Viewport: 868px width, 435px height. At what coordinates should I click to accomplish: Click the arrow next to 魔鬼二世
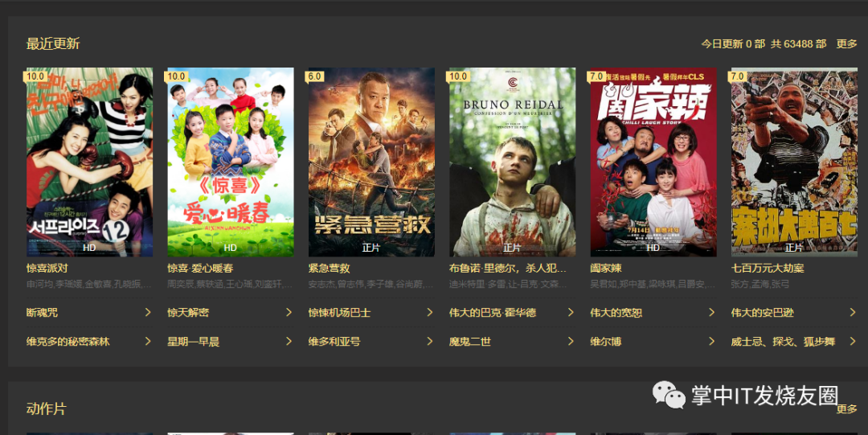pyautogui.click(x=571, y=342)
